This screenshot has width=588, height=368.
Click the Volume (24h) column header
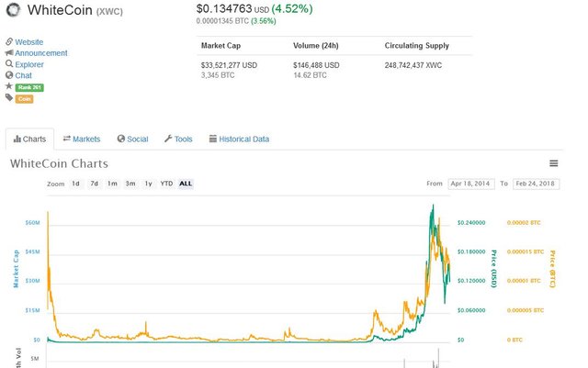(x=316, y=46)
